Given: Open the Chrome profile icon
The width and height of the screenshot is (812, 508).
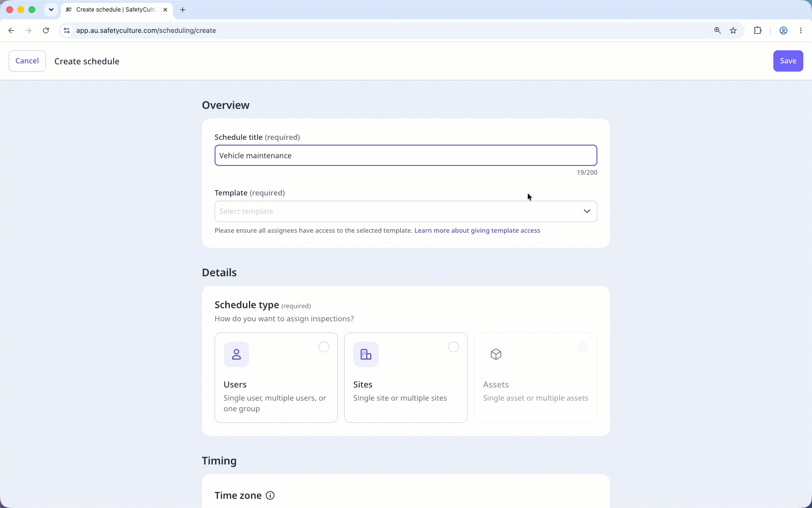Looking at the screenshot, I should tap(783, 30).
